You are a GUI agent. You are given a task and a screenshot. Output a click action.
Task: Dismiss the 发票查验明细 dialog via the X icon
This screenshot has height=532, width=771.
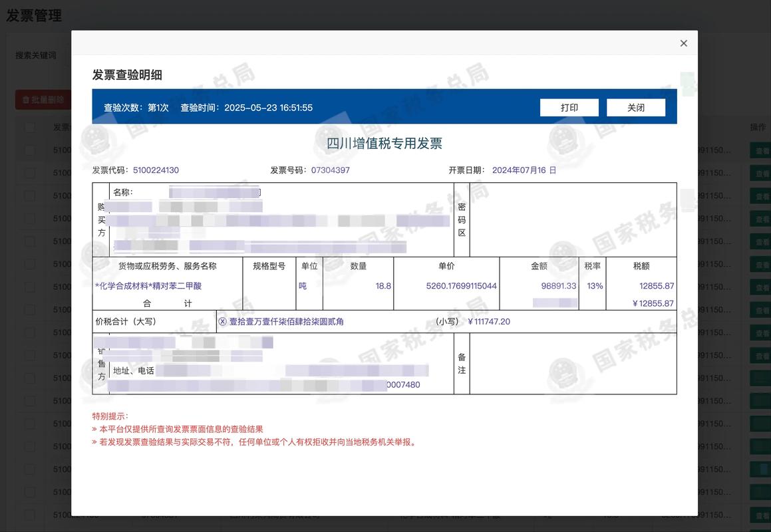(683, 43)
